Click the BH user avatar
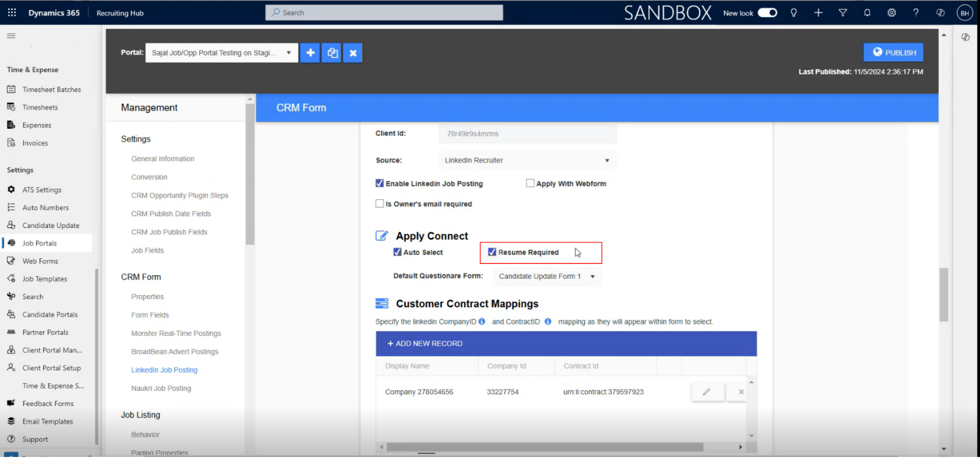The image size is (980, 459). point(965,13)
